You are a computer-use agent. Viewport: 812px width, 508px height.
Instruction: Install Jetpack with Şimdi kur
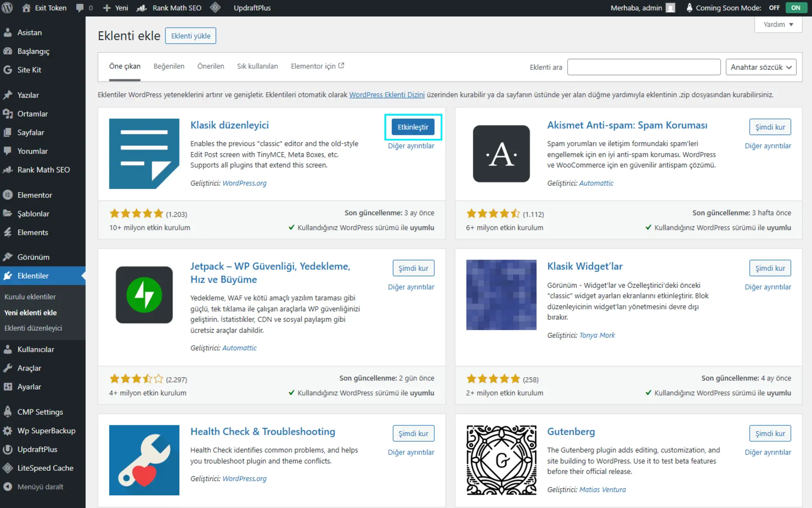coord(413,268)
